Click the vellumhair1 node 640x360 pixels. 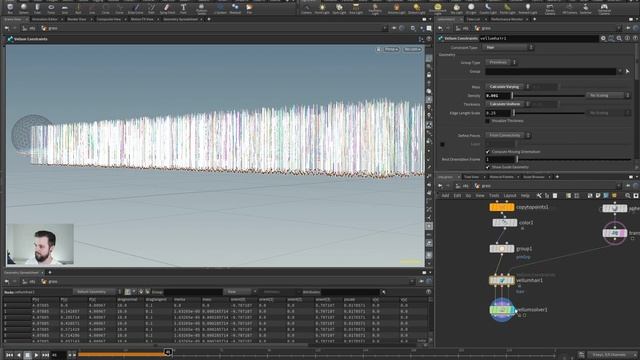pos(502,281)
